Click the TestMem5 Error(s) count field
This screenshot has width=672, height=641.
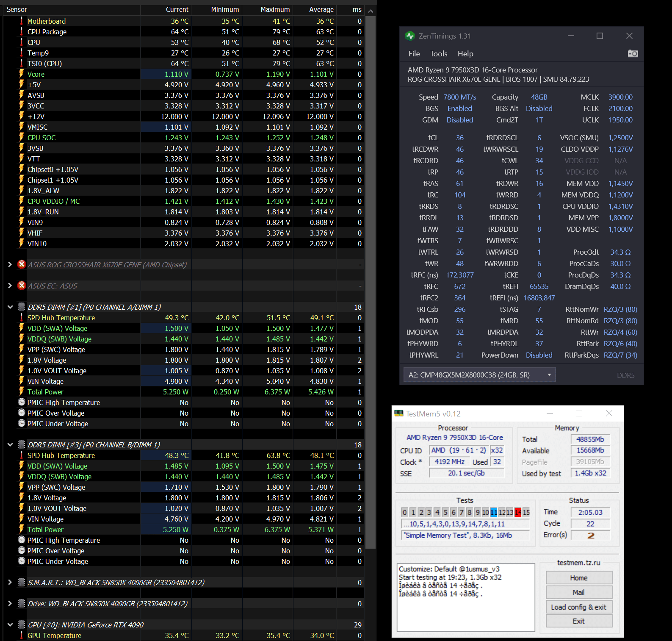(591, 535)
